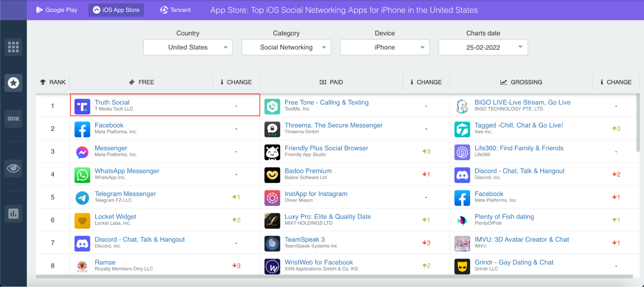The image size is (644, 287).
Task: Click info icon on Free CHANGE header
Action: click(222, 82)
